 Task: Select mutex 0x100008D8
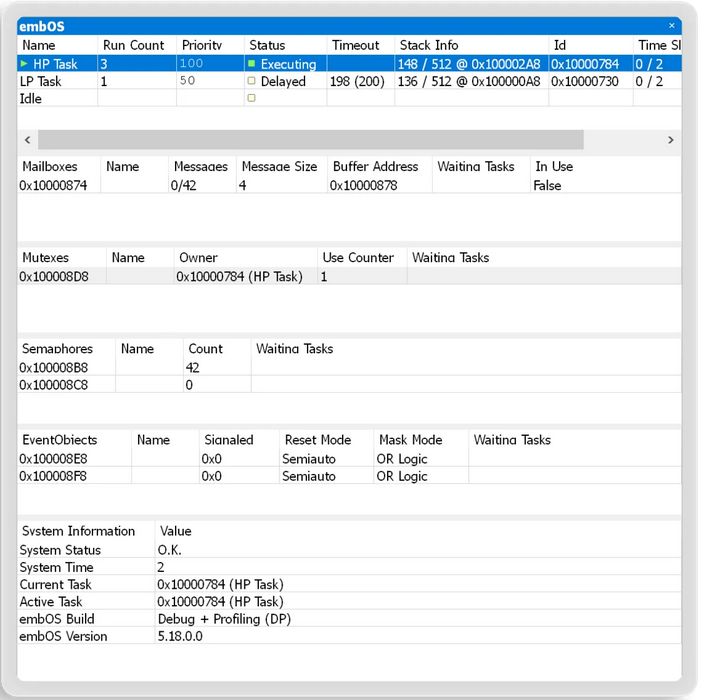pyautogui.click(x=54, y=277)
